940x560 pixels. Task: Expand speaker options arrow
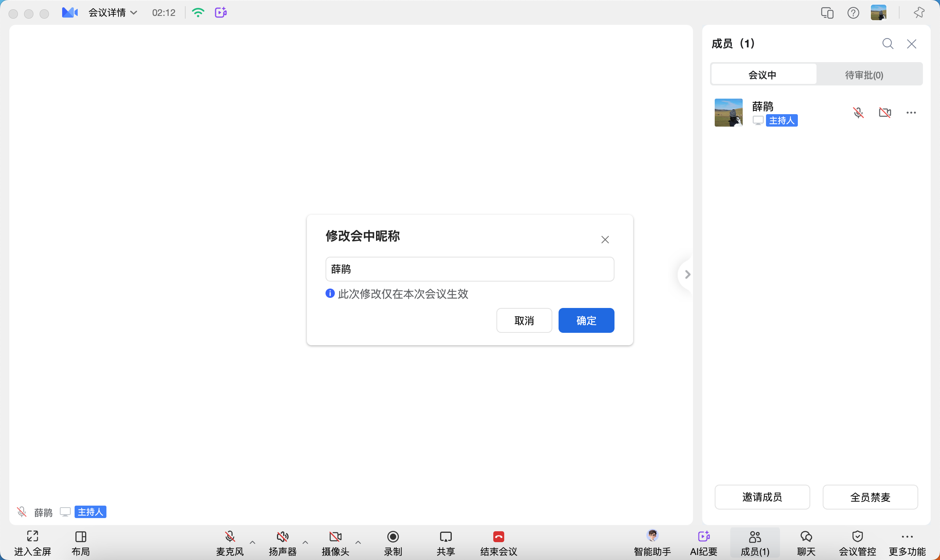click(305, 542)
